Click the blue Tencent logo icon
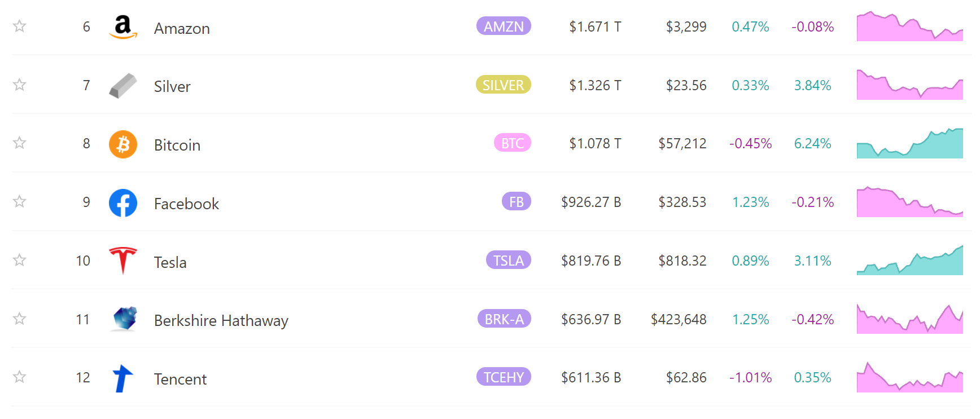Screen dimensions: 980x419 tap(123, 378)
